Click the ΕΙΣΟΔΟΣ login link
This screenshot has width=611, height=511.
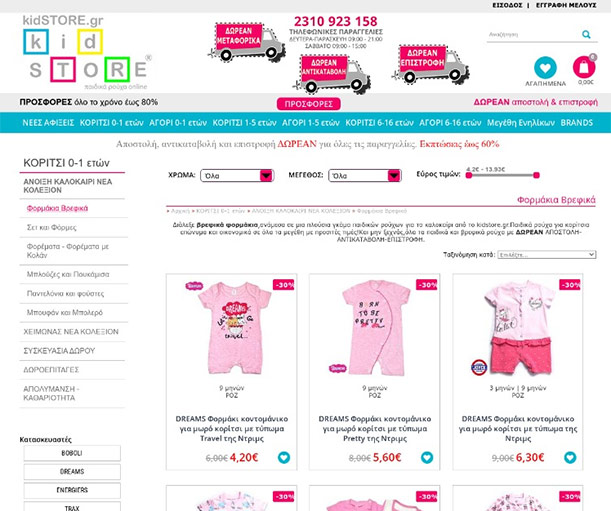coord(507,5)
